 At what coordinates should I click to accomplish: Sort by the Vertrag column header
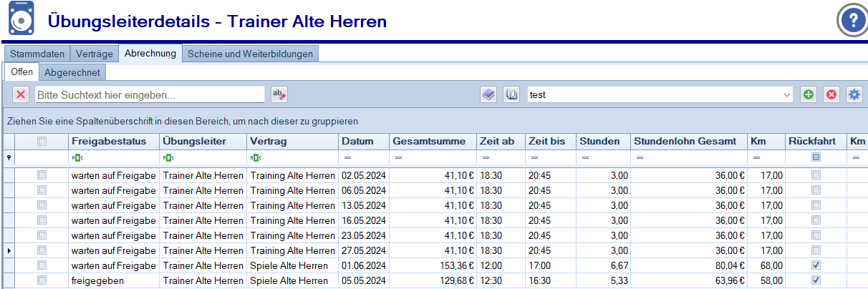coord(292,142)
